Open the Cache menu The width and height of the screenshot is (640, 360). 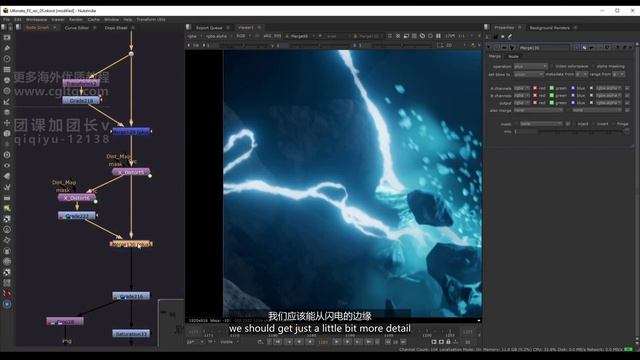[93, 20]
